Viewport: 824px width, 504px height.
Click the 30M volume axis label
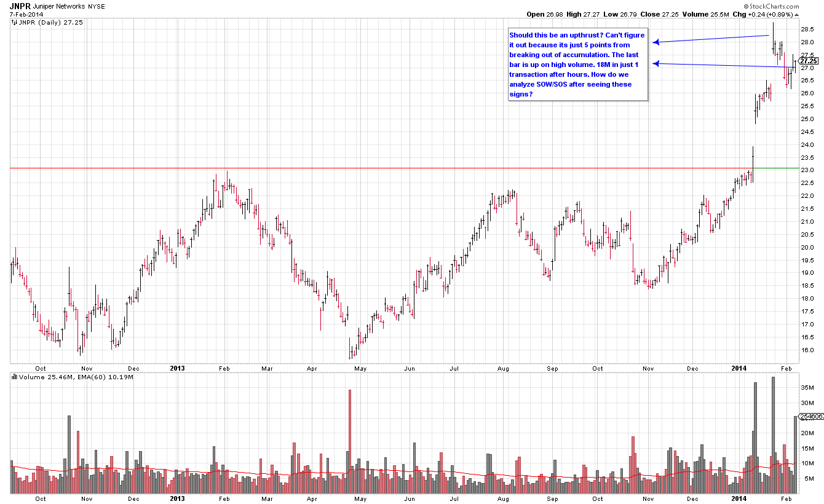[809, 403]
